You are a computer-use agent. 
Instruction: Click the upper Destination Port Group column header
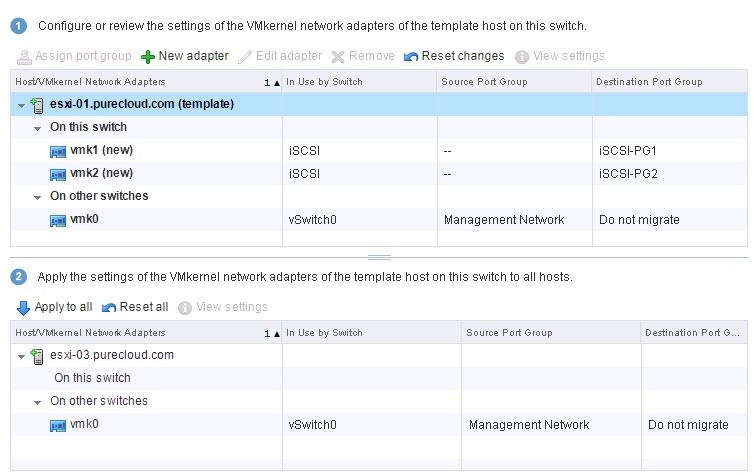click(x=668, y=81)
